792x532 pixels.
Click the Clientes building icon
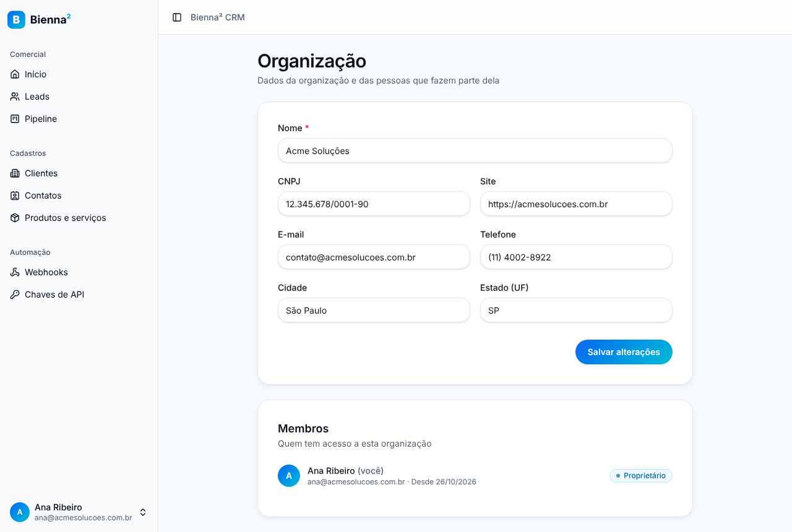(15, 173)
